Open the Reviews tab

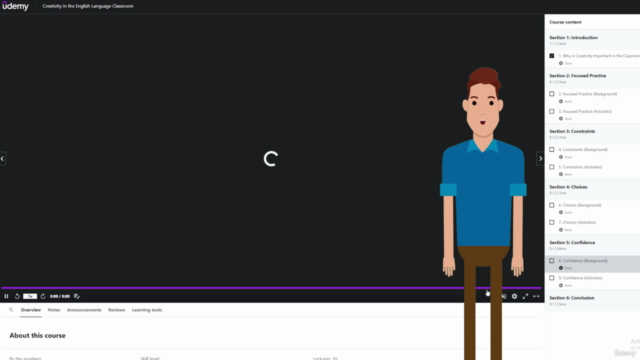[x=116, y=310]
